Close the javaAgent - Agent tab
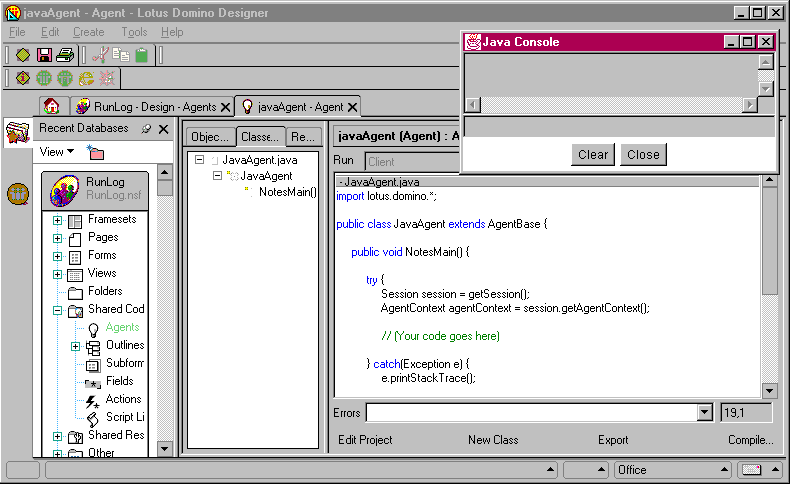790x484 pixels. click(x=353, y=107)
